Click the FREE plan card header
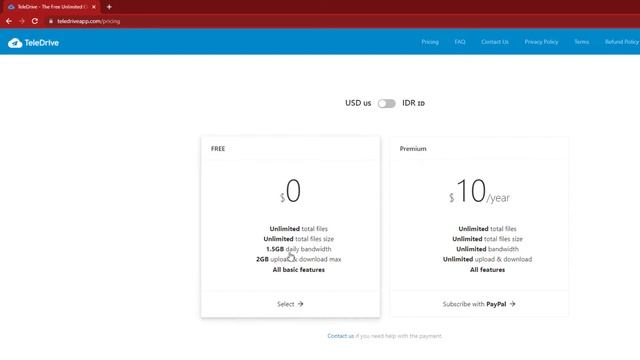Image resolution: width=640 pixels, height=360 pixels. coord(290,149)
